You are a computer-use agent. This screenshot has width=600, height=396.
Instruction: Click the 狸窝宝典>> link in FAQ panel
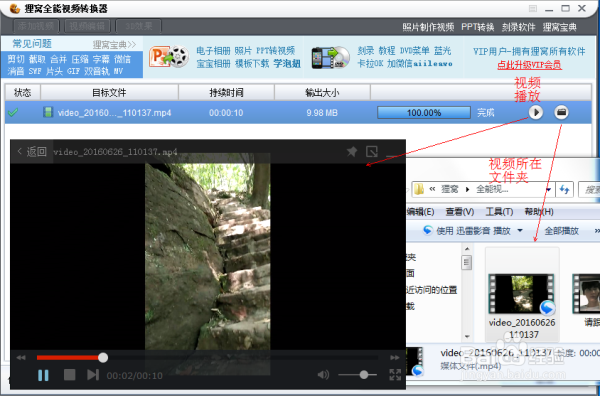[114, 45]
